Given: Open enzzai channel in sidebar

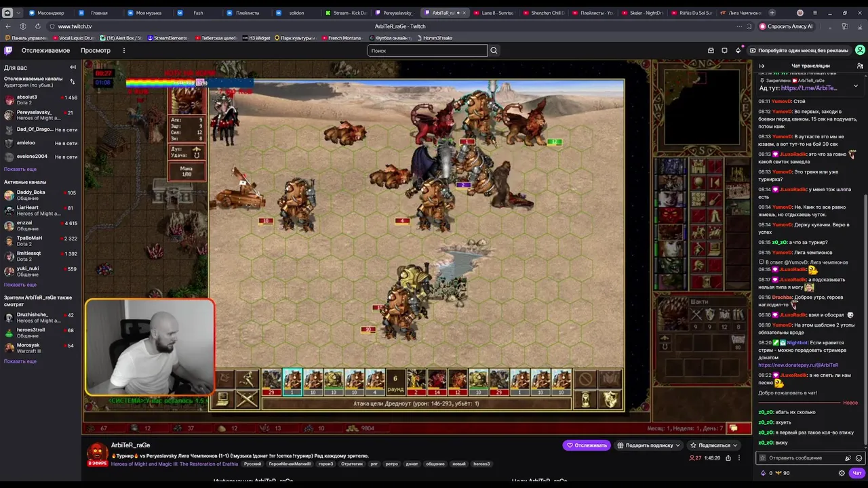Looking at the screenshot, I should coord(41,225).
